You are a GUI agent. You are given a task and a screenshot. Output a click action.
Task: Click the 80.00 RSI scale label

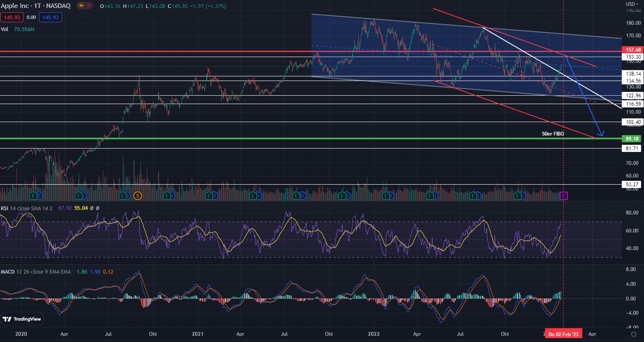coord(632,213)
